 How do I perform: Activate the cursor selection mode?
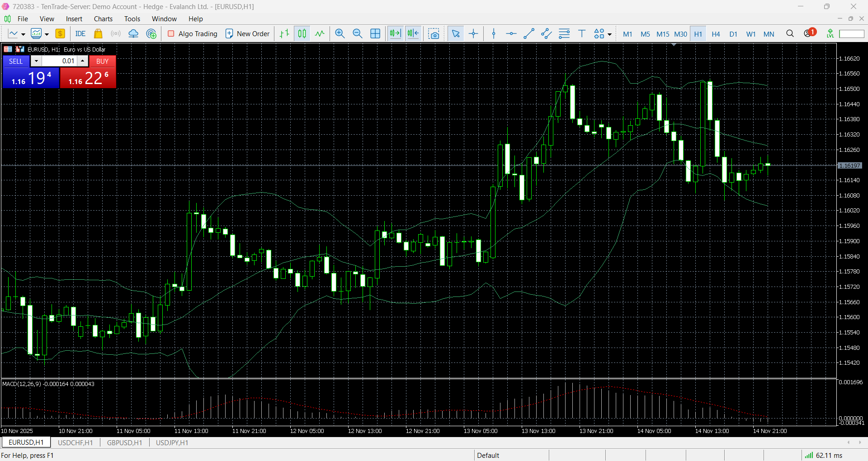(x=456, y=34)
